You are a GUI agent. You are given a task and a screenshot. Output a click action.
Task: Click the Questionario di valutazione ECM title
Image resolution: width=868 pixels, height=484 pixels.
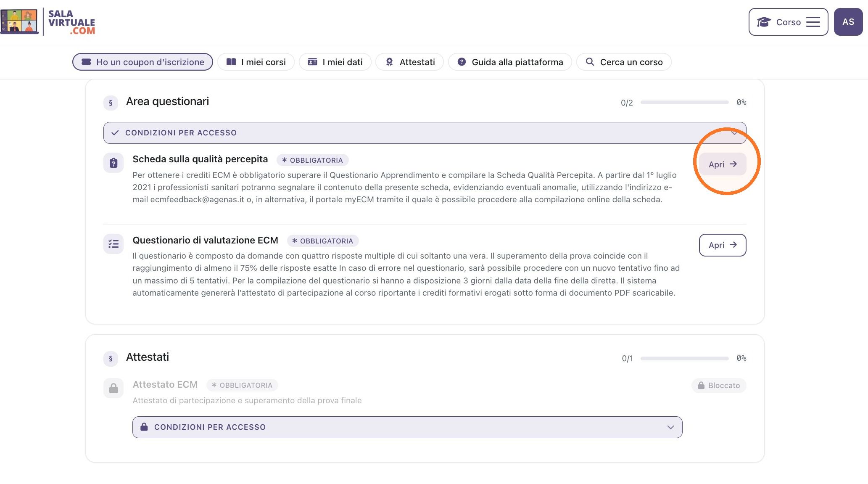tap(205, 241)
